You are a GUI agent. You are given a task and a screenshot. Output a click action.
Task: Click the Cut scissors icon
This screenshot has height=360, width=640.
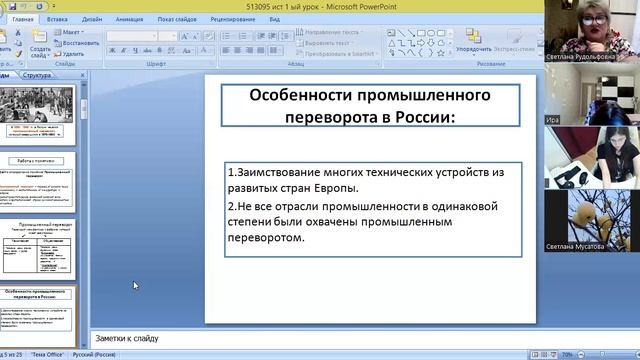click(x=18, y=33)
